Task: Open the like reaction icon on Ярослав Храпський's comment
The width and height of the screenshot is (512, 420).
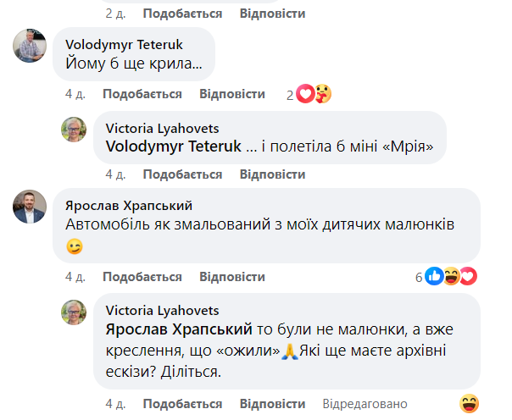Action: tap(435, 277)
